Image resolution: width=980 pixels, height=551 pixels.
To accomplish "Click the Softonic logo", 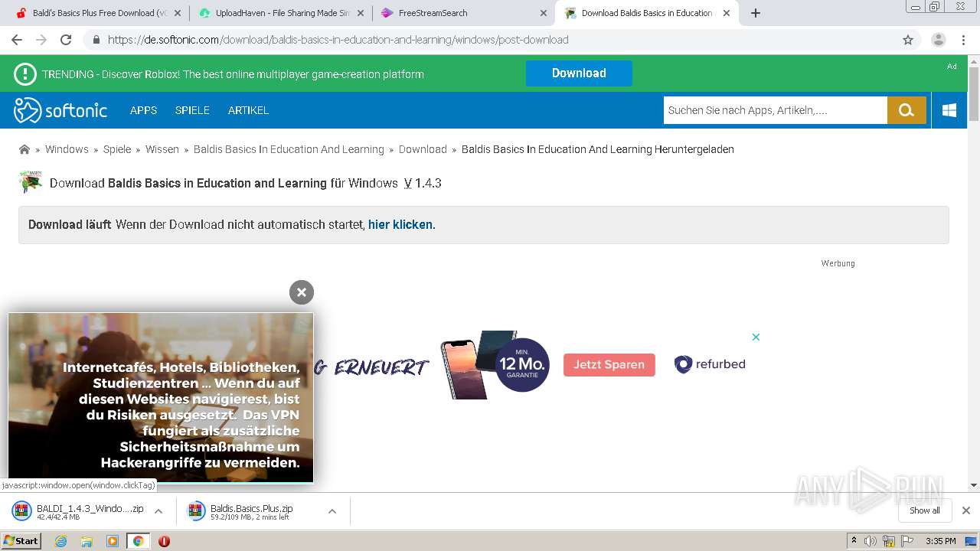I will [x=60, y=110].
